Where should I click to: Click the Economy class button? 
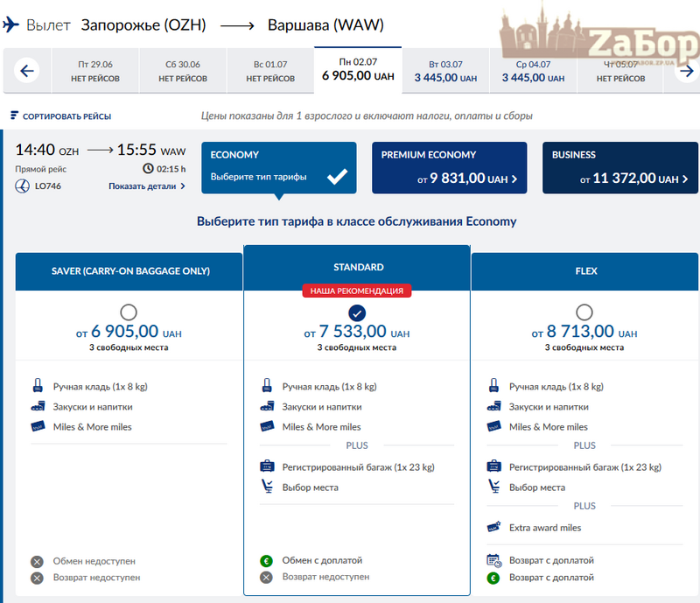[279, 167]
